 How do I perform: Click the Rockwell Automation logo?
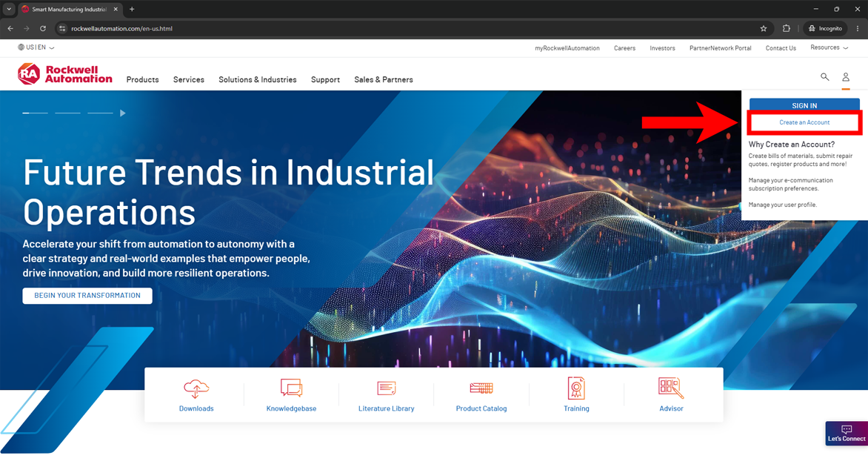click(64, 74)
